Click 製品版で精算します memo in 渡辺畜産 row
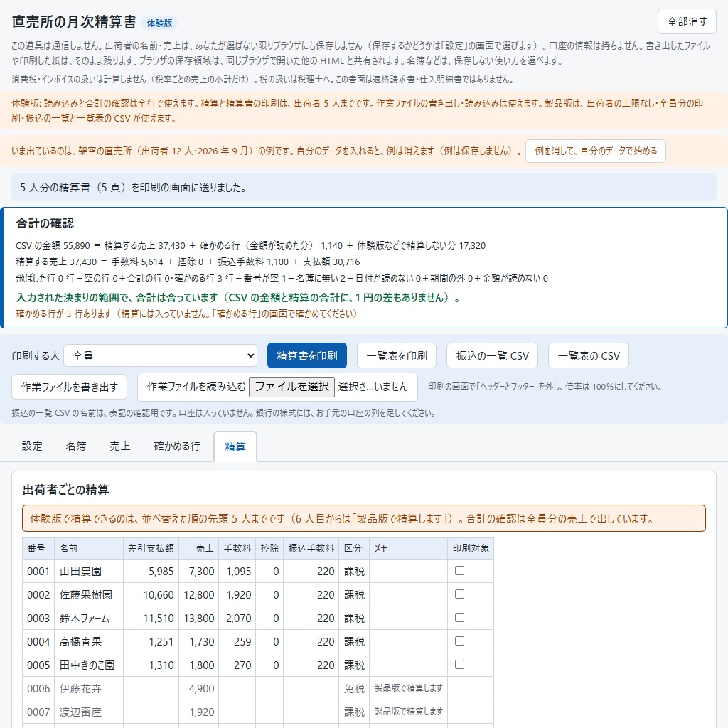Screen dimensions: 728x728 pyautogui.click(x=409, y=711)
